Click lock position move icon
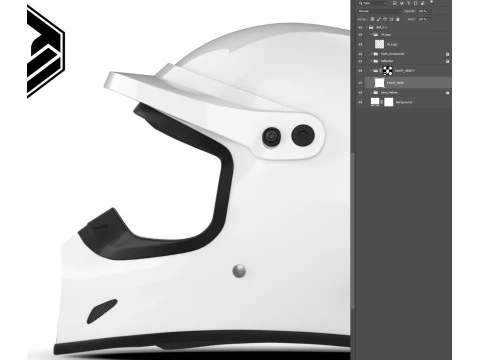480x360 pixels. 385,19
